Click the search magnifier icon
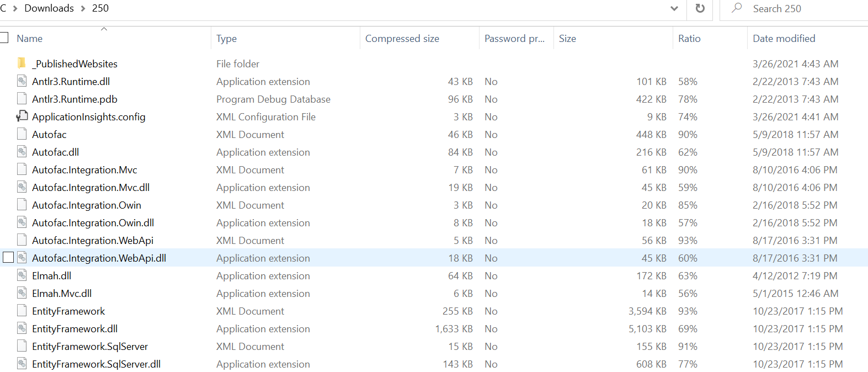The height and width of the screenshot is (372, 868). pyautogui.click(x=737, y=8)
